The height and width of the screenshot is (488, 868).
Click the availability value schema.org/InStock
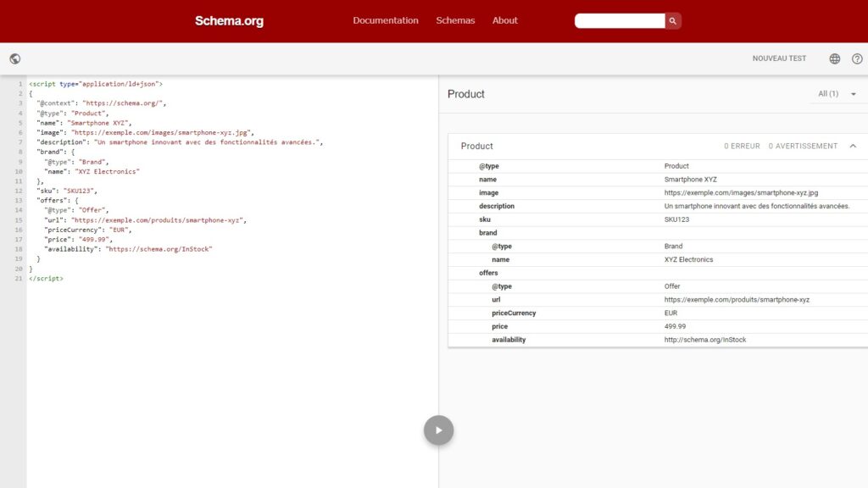[x=704, y=340]
